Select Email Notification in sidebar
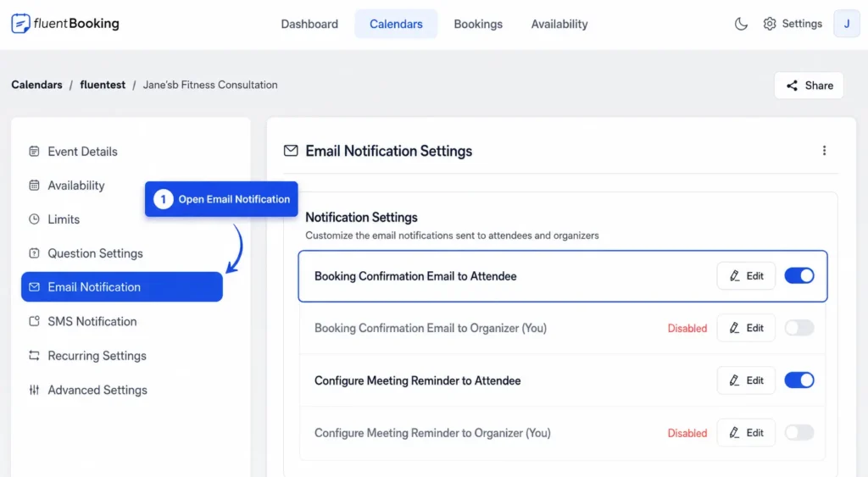This screenshot has width=868, height=477. click(x=122, y=286)
